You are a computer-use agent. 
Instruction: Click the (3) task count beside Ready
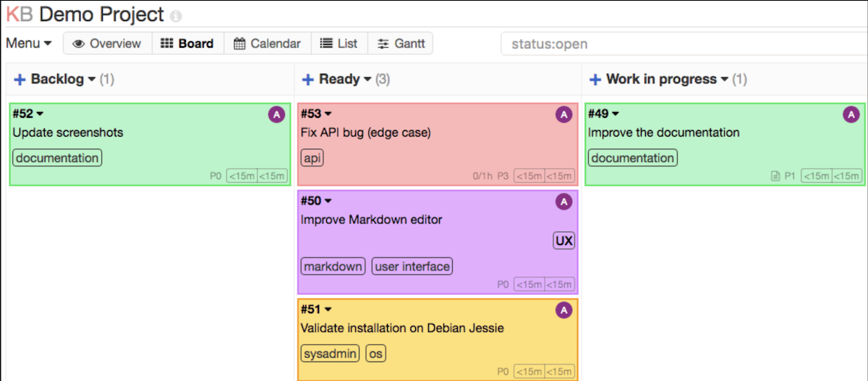pos(383,80)
